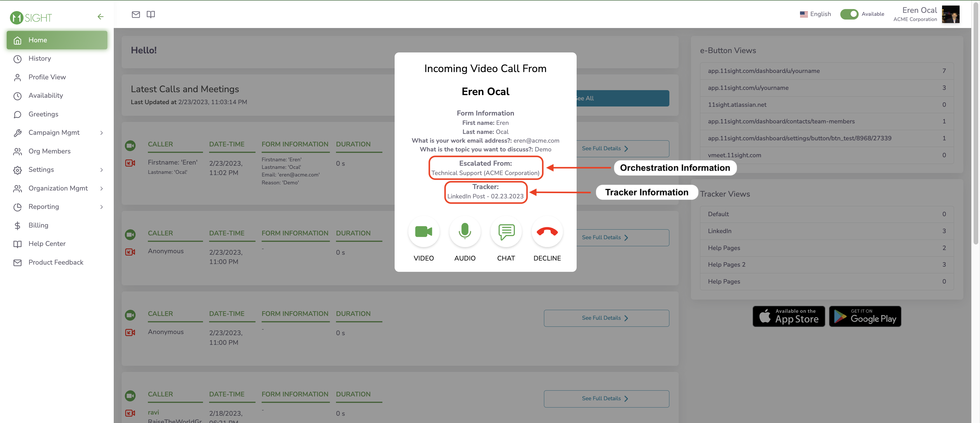See Full Details for the ravi call
The height and width of the screenshot is (423, 980).
click(606, 399)
